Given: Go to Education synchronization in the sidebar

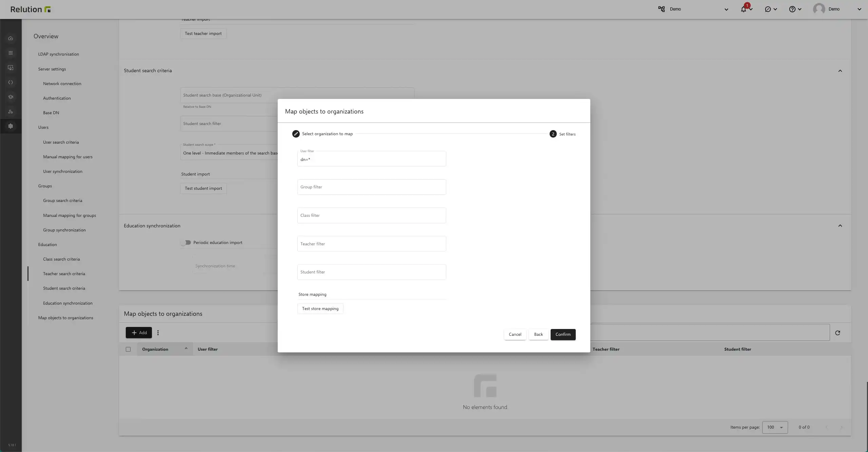Looking at the screenshot, I should (68, 303).
